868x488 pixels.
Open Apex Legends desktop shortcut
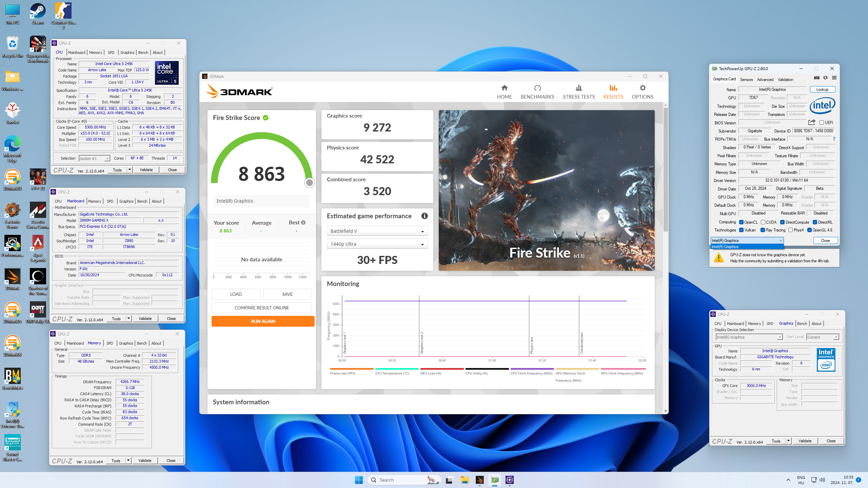tap(38, 249)
